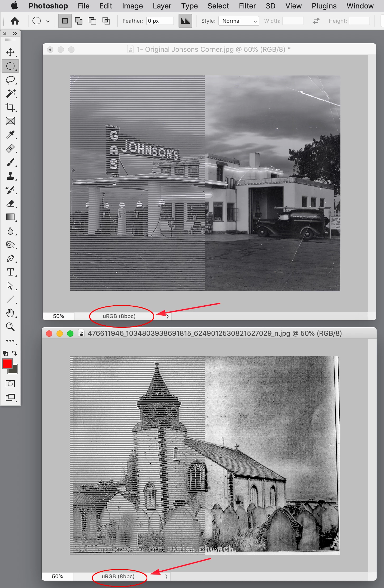Open the Window menu
The width and height of the screenshot is (384, 588).
[x=360, y=6]
